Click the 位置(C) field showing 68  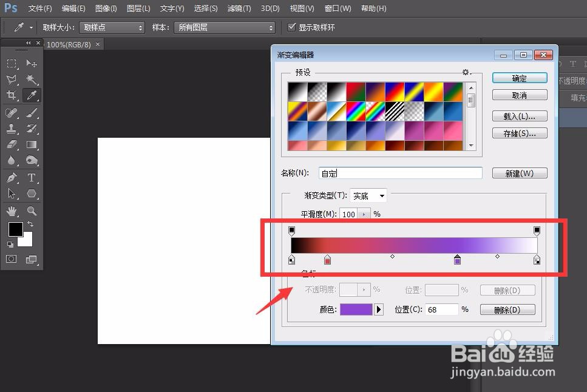coord(442,309)
